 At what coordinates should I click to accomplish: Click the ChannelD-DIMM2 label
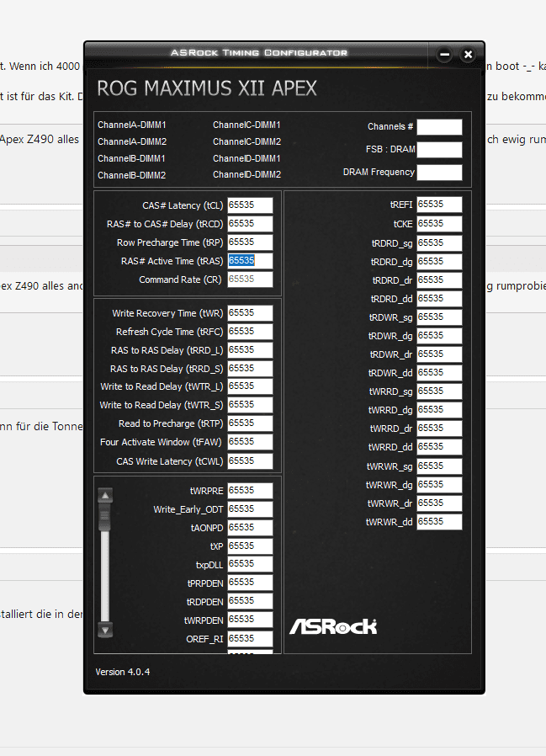(x=246, y=174)
